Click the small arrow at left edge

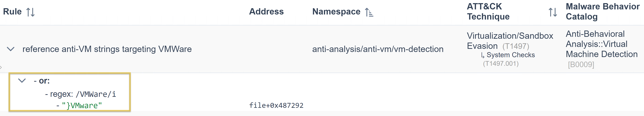click(1, 67)
